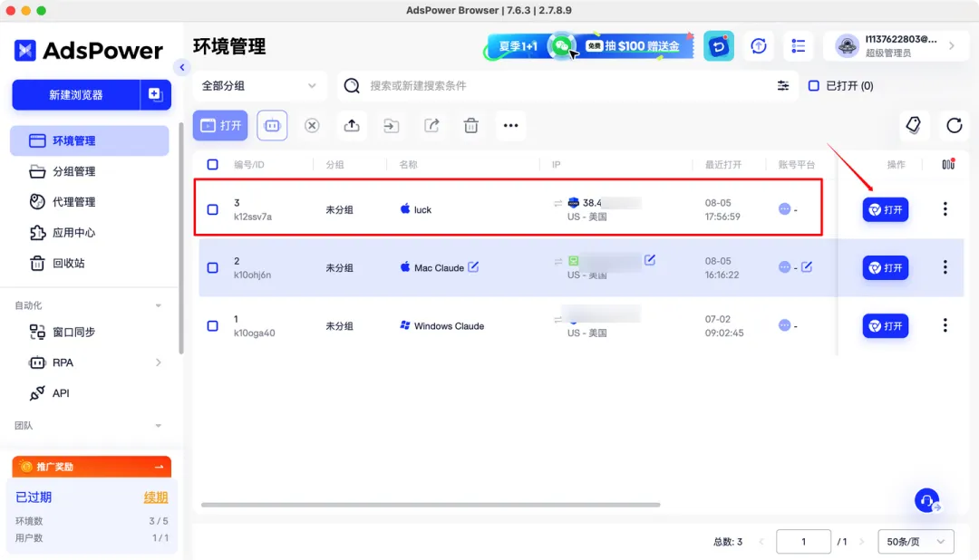Screen dimensions: 979x560
Task: Click 打开 button for Windows Claude profile
Action: 885,326
